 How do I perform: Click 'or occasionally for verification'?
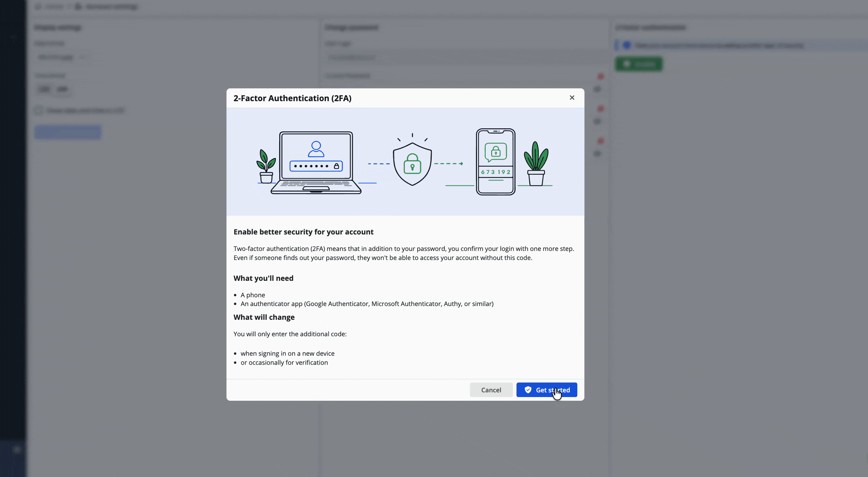[284, 362]
